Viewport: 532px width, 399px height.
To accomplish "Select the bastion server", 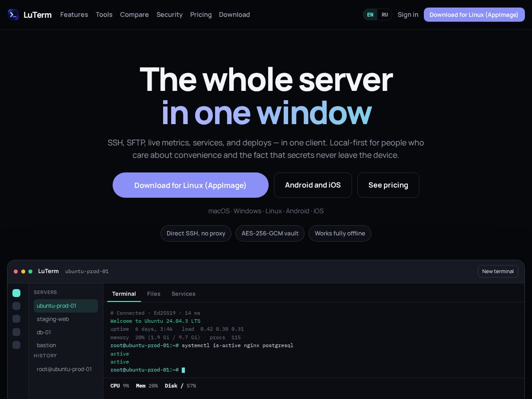I will pos(66,345).
